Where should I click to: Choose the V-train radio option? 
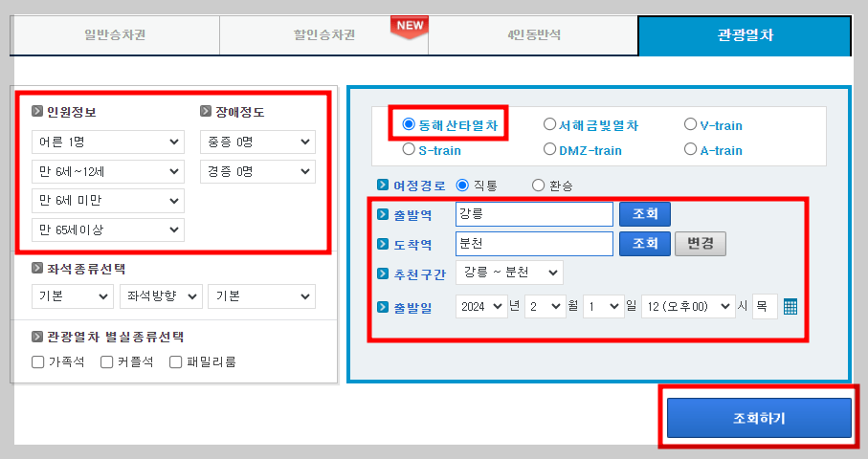tap(690, 124)
